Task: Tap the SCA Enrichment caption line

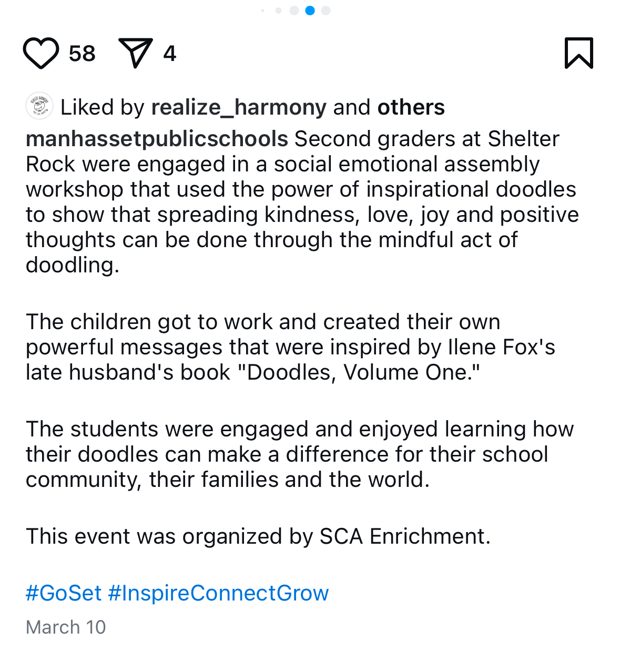Action: (258, 536)
